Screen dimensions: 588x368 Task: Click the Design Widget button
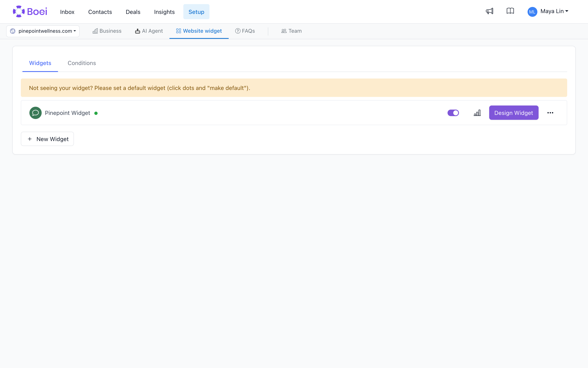514,113
